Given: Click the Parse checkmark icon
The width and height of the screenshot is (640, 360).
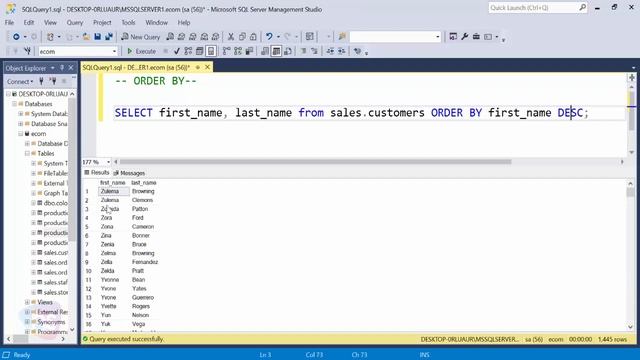Looking at the screenshot, I should coord(177,51).
